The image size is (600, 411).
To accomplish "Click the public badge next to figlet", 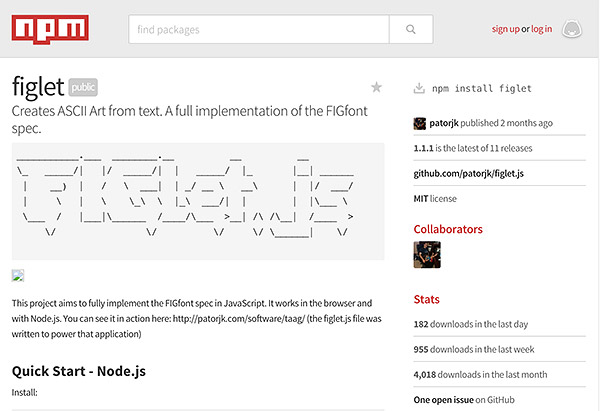I will [84, 87].
